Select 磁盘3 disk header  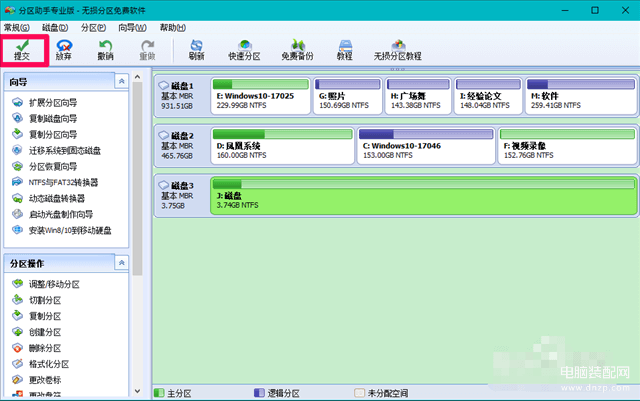(x=181, y=196)
